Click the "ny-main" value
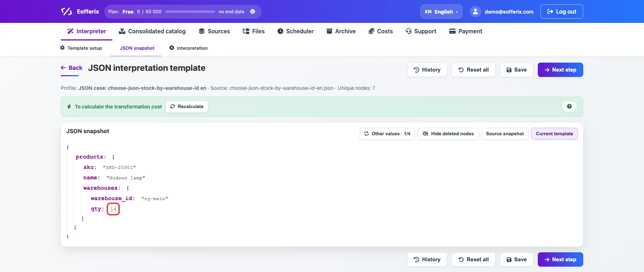 tap(155, 199)
